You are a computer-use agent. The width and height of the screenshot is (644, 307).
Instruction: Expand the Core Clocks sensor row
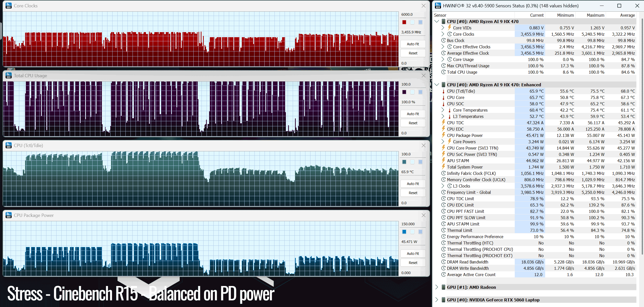443,34
